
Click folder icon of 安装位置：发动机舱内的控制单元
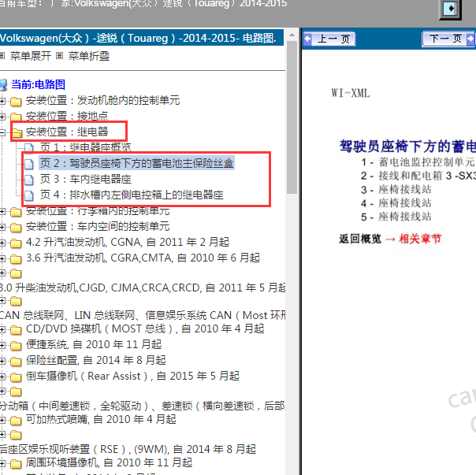click(x=16, y=101)
